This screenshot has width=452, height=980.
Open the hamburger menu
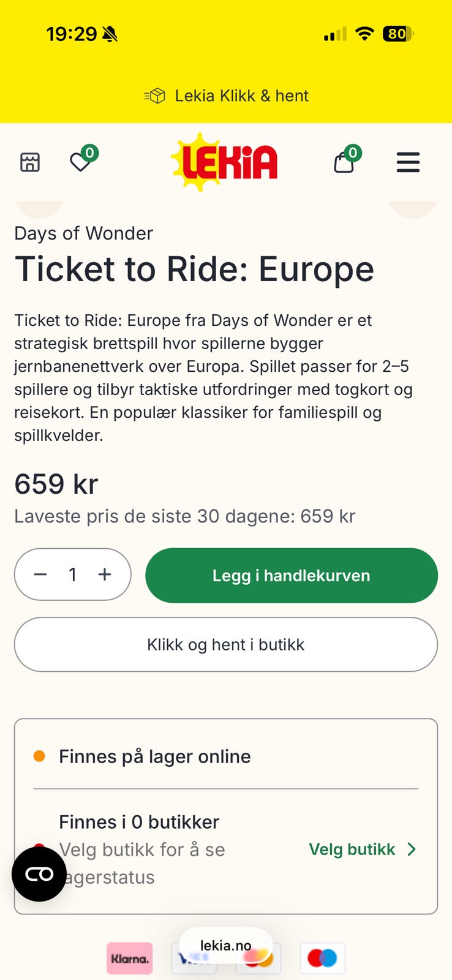pos(408,162)
